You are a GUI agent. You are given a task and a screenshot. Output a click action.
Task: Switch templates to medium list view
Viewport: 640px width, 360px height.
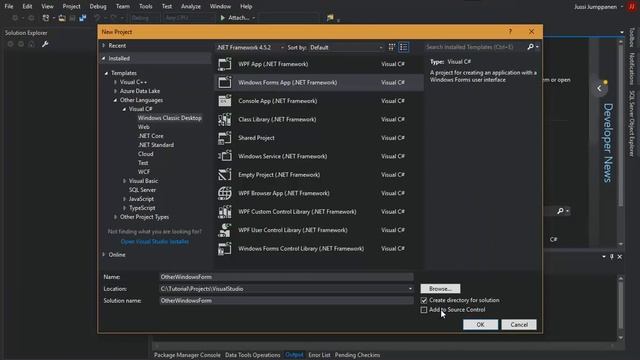click(403, 47)
